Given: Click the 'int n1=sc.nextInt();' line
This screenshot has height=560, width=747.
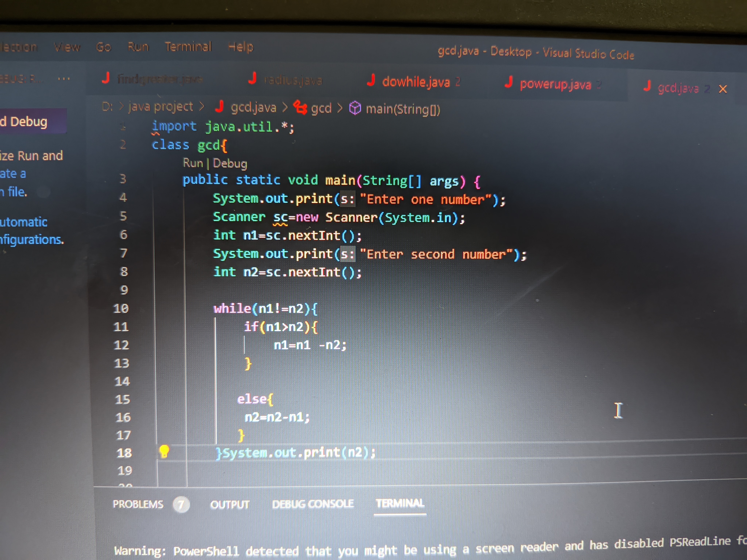Looking at the screenshot, I should coord(287,235).
